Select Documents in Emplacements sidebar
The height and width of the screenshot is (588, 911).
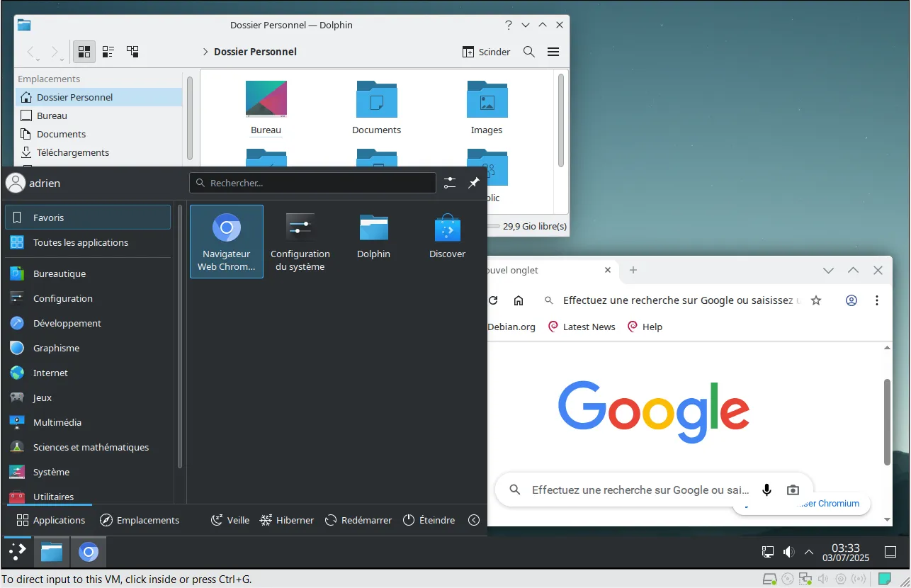[99, 134]
